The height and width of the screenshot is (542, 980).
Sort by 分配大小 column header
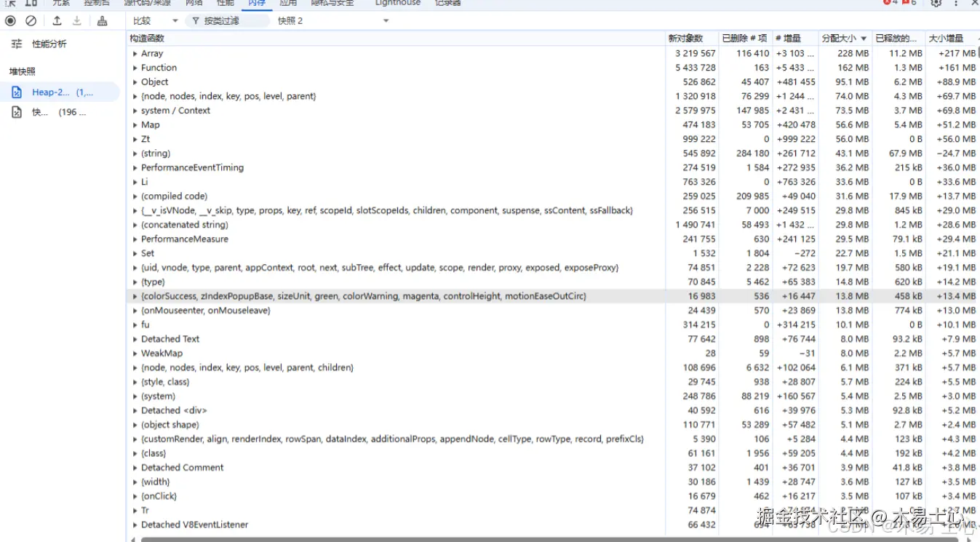pyautogui.click(x=844, y=39)
